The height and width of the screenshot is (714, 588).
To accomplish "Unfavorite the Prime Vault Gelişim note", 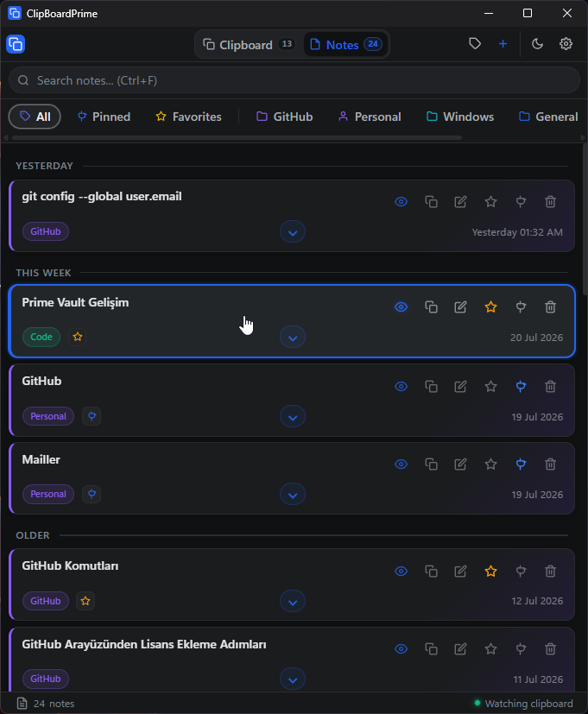I will [490, 306].
